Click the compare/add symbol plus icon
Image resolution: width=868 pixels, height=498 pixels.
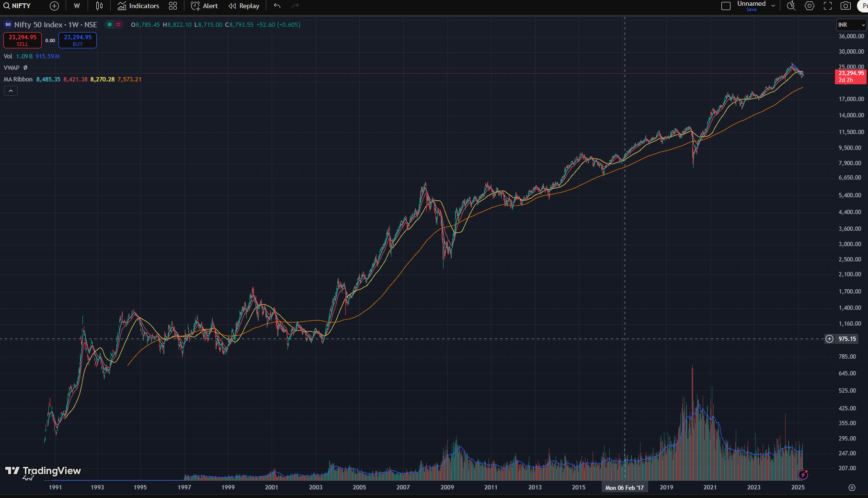pos(55,6)
